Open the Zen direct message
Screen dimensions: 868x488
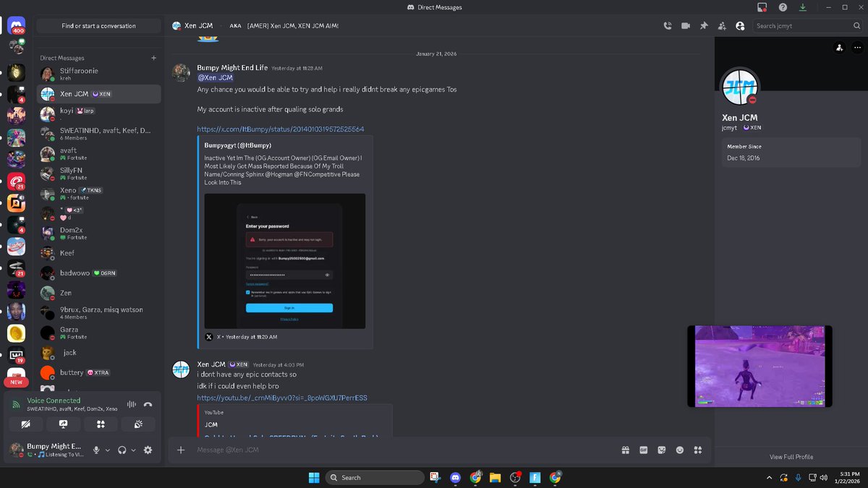click(x=98, y=293)
